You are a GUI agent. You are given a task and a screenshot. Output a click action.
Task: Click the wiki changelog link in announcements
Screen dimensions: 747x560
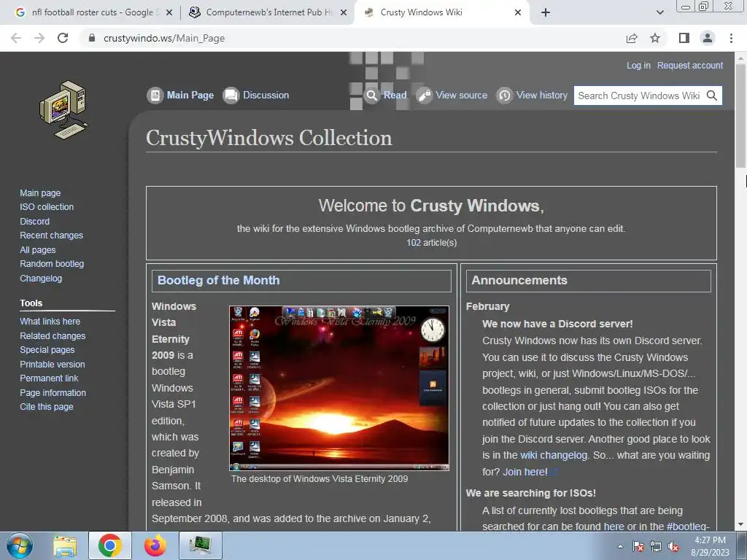point(554,455)
